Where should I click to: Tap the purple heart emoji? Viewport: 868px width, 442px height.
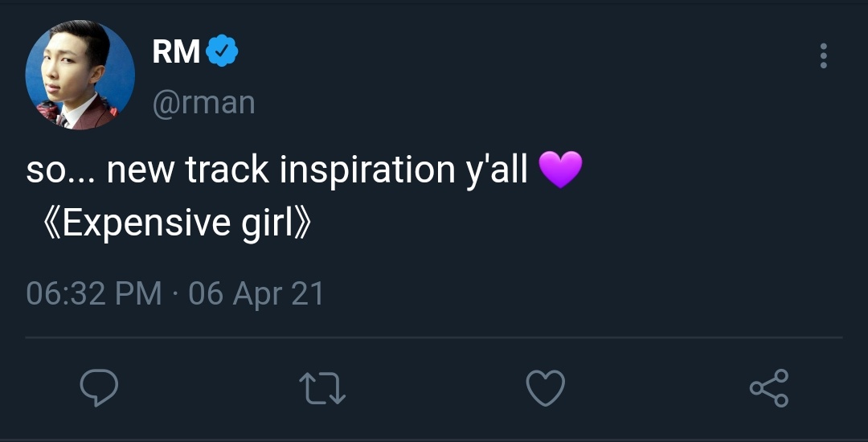point(560,170)
